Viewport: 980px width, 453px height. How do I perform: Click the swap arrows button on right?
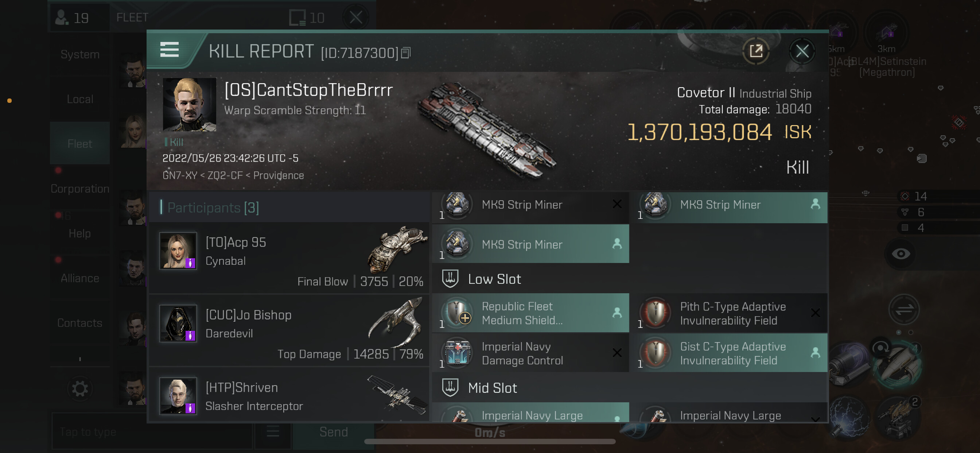click(904, 310)
